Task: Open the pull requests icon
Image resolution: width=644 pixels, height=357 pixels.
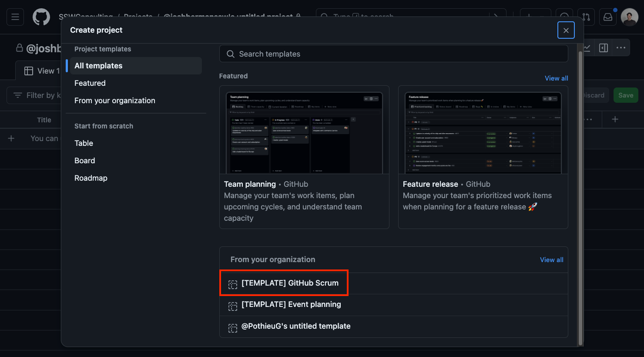Action: coord(586,17)
